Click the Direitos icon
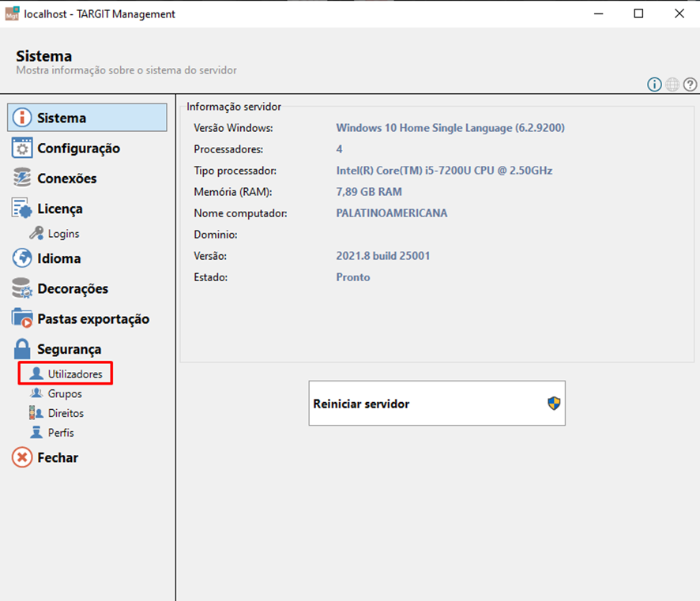700x601 pixels. click(x=36, y=413)
